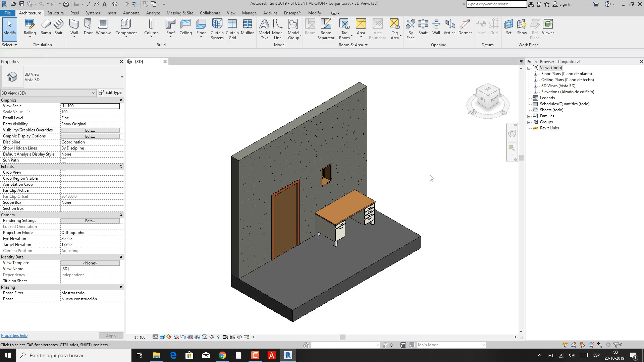Switch to the Annotate ribbon tab
The width and height of the screenshot is (644, 362).
[x=131, y=13]
